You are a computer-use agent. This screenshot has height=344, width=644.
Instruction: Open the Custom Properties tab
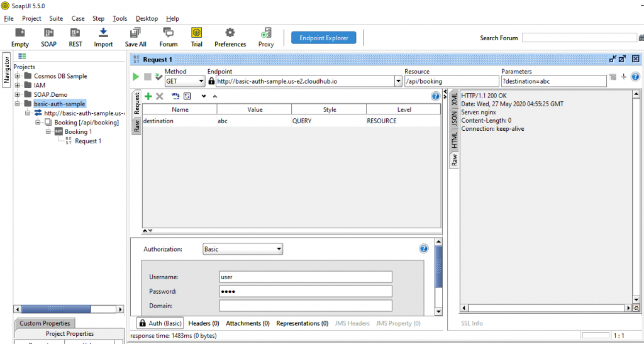[45, 323]
